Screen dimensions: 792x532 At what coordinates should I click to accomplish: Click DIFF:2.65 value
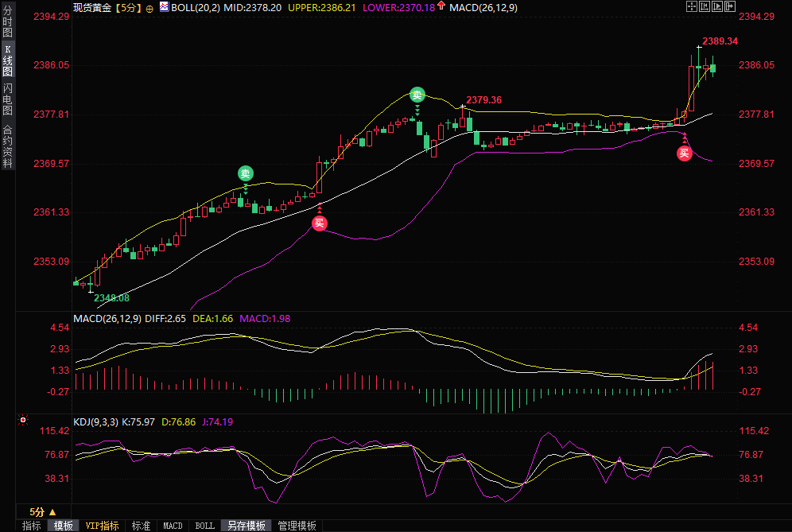165,319
